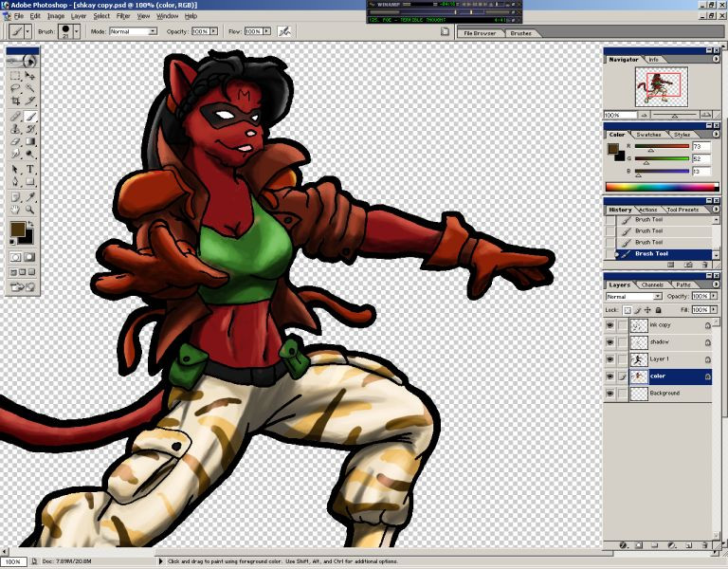Open the layer blend mode dropdown
This screenshot has height=569, width=728.
[634, 296]
